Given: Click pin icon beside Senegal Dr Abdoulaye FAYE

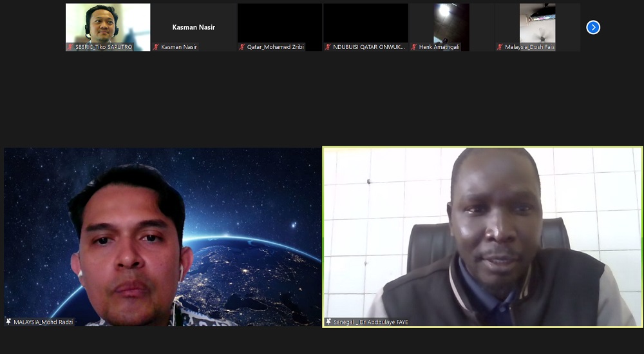Looking at the screenshot, I should [328, 321].
